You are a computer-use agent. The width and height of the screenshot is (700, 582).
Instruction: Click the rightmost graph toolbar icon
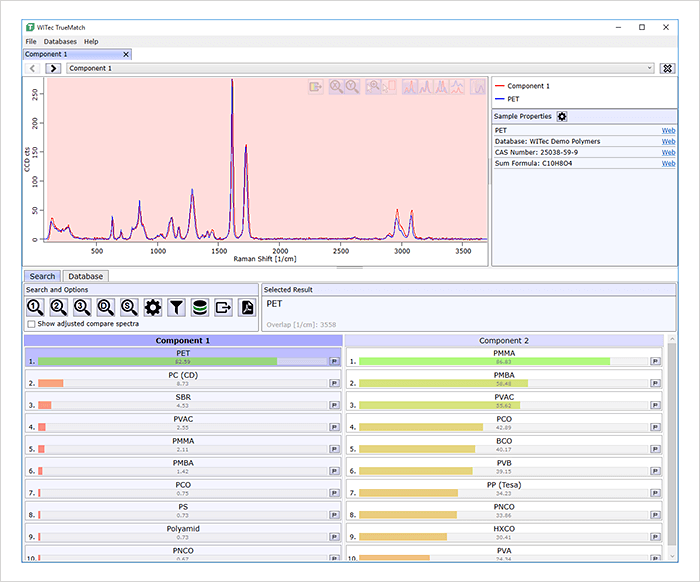[478, 87]
